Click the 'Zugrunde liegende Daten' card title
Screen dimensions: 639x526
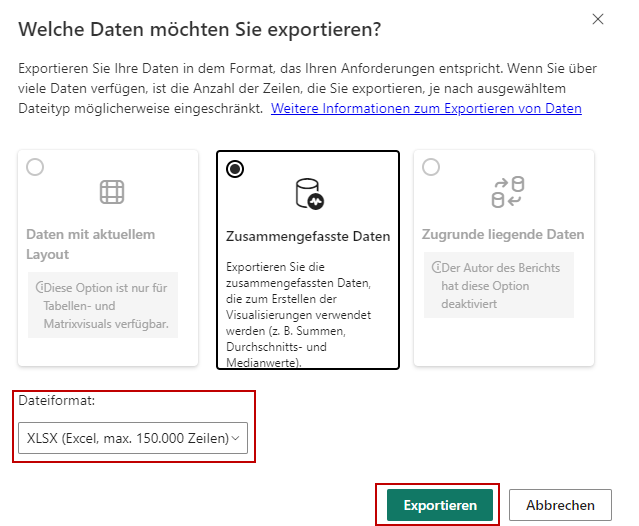[x=504, y=235]
